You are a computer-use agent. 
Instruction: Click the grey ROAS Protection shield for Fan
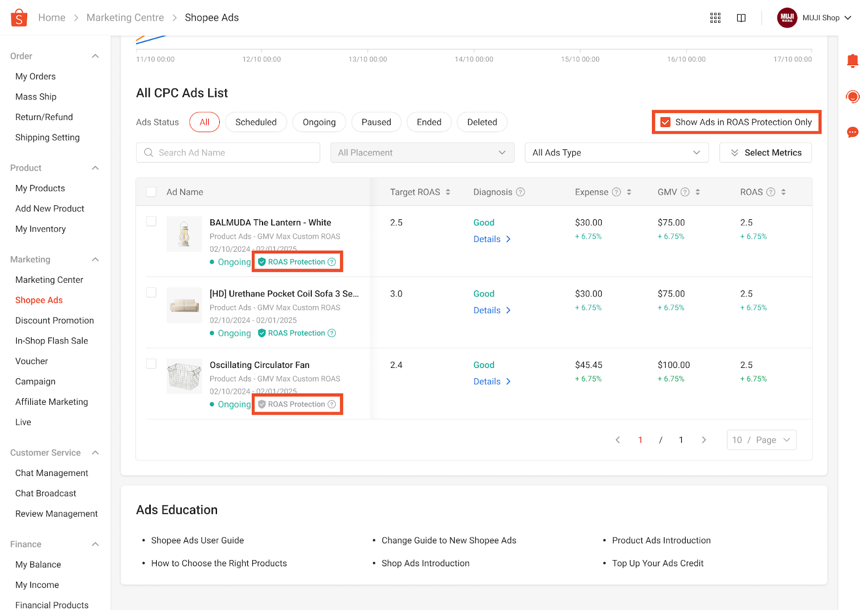tap(262, 404)
